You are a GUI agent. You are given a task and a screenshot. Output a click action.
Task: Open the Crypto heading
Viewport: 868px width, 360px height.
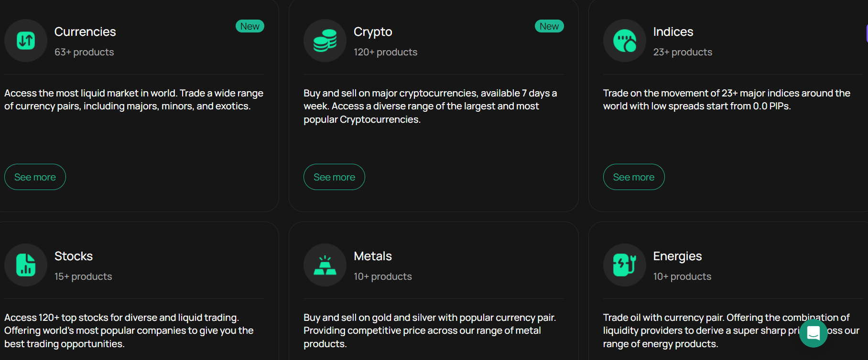tap(373, 32)
